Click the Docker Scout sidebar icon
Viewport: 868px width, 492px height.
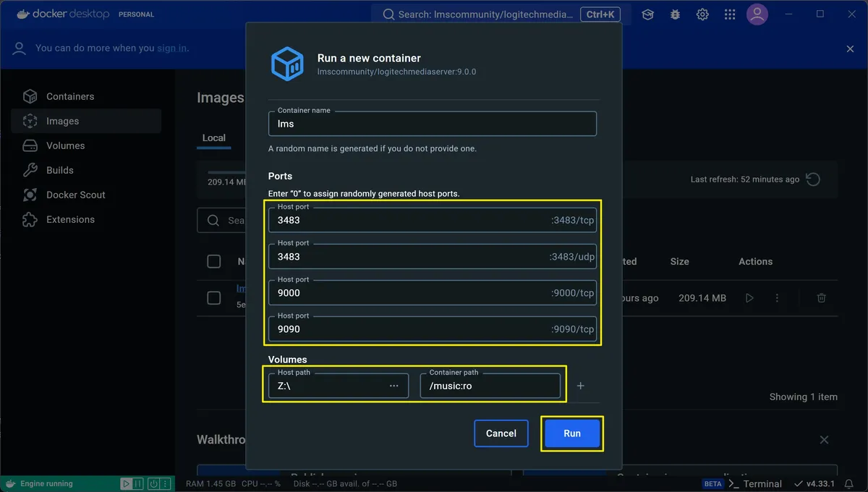[x=30, y=195]
